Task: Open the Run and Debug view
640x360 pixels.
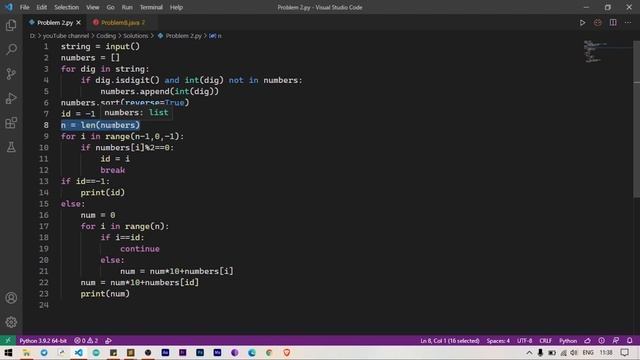Action: (11, 98)
